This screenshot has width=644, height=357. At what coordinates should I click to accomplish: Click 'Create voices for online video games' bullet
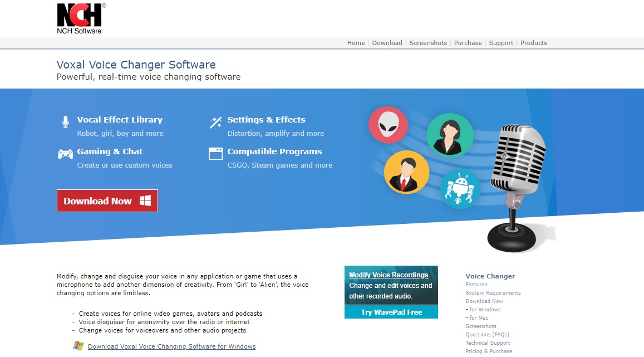170,314
